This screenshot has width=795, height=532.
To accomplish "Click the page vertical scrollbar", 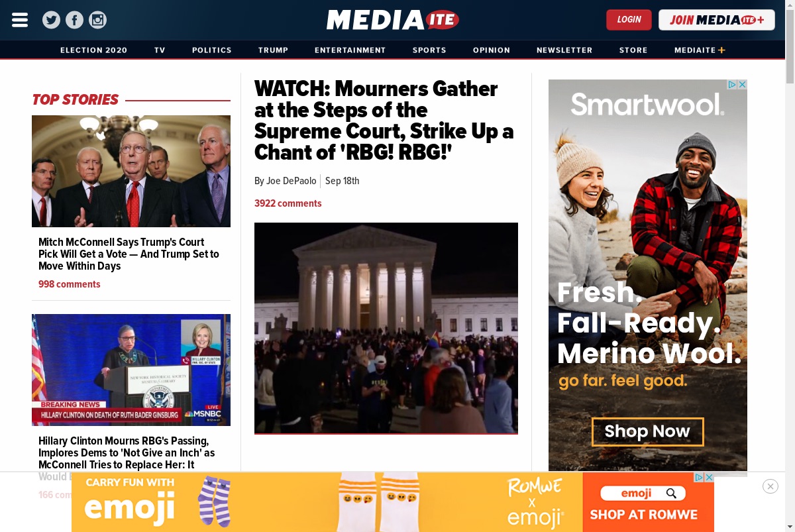I will point(790,266).
